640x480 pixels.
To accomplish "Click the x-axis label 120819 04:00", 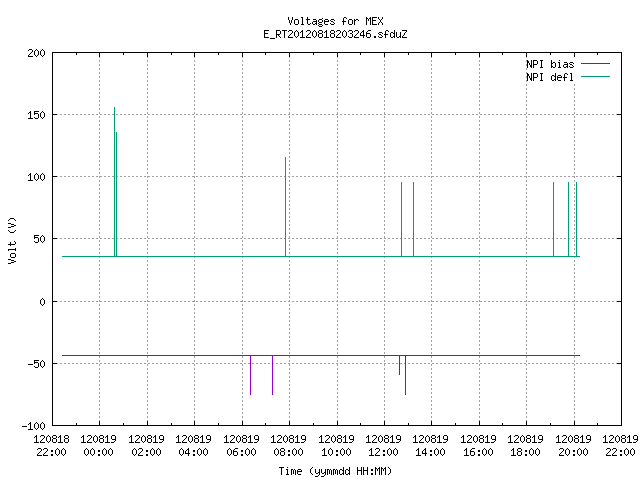I will click(x=193, y=446).
